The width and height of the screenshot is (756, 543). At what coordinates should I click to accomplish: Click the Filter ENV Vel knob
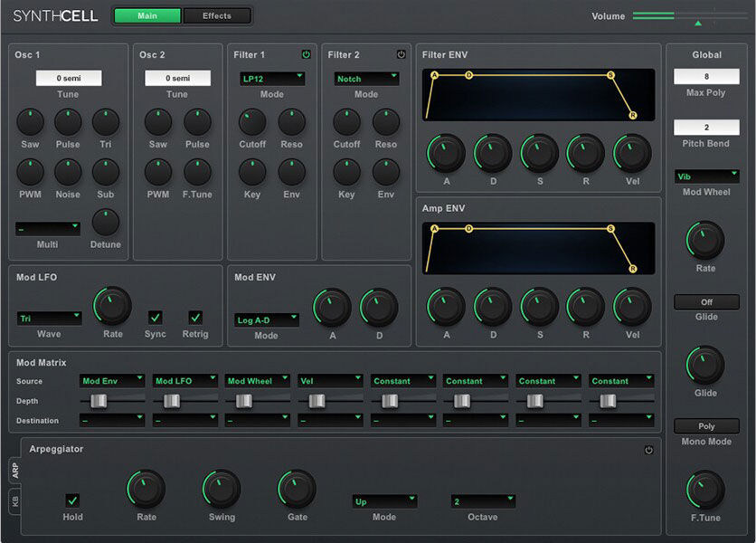[x=632, y=154]
